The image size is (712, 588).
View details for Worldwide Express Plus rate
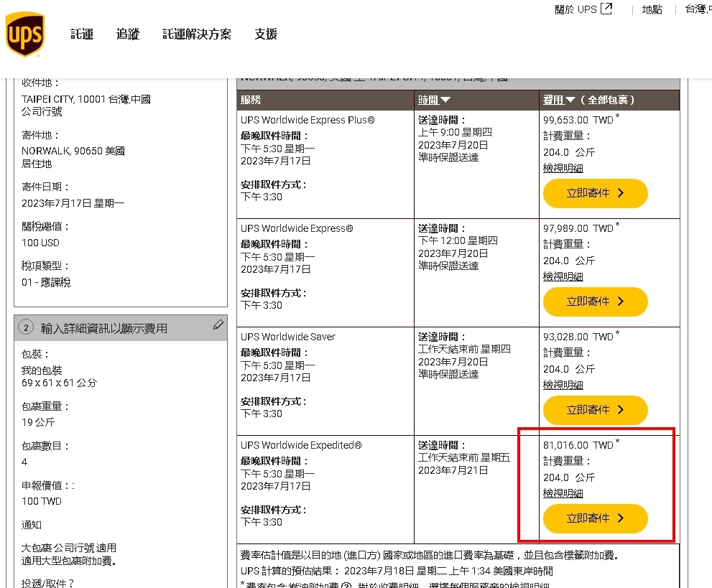click(563, 168)
